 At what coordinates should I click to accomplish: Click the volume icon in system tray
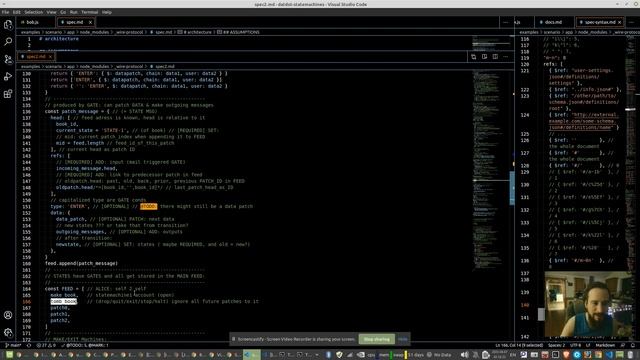tap(464, 355)
